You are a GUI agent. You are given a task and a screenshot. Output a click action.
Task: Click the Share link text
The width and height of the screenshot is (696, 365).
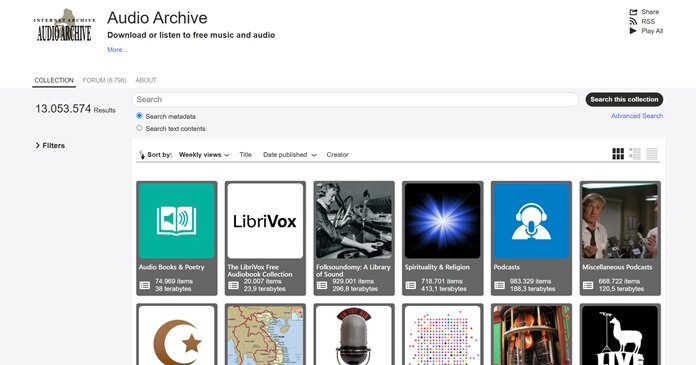click(650, 12)
